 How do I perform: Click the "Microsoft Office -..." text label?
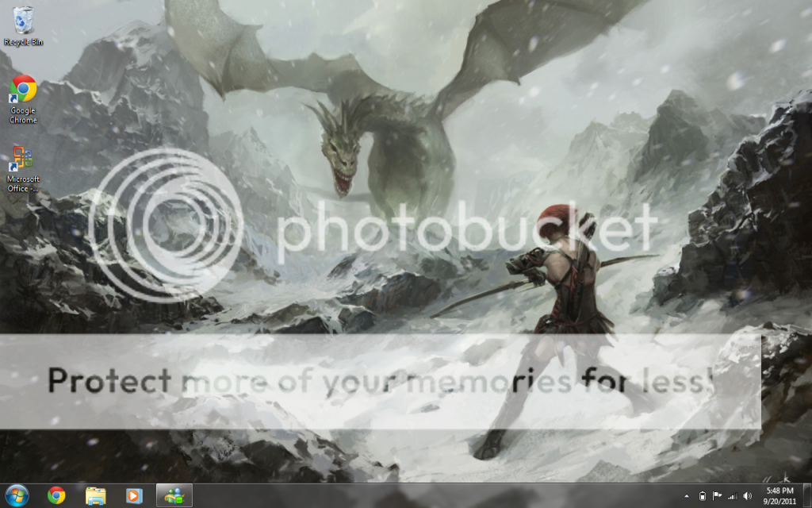(x=23, y=184)
